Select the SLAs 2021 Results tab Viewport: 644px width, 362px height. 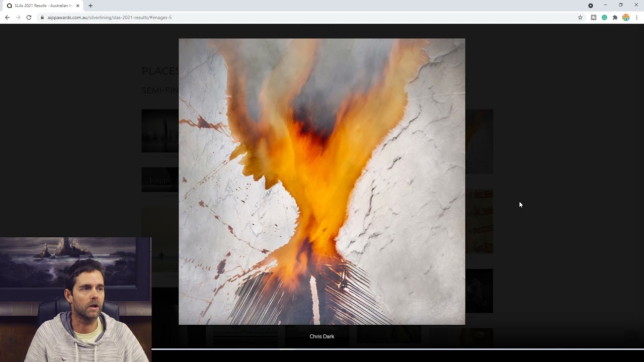(42, 6)
